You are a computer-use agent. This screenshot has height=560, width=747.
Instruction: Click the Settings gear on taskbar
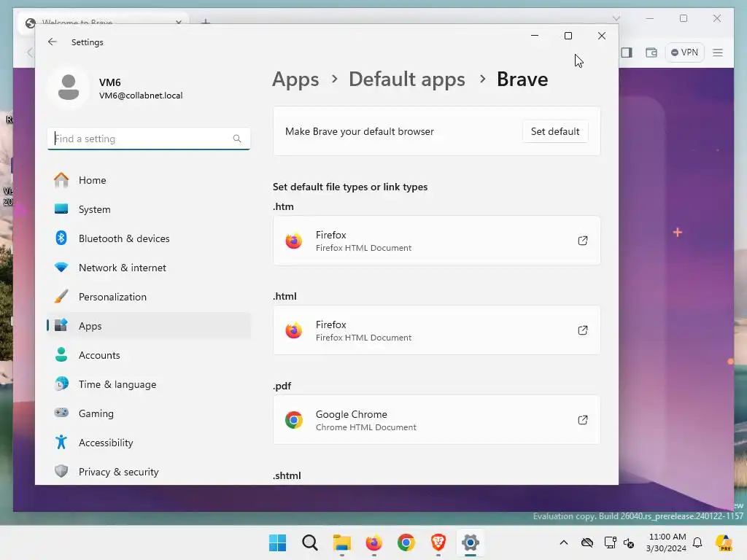point(471,542)
